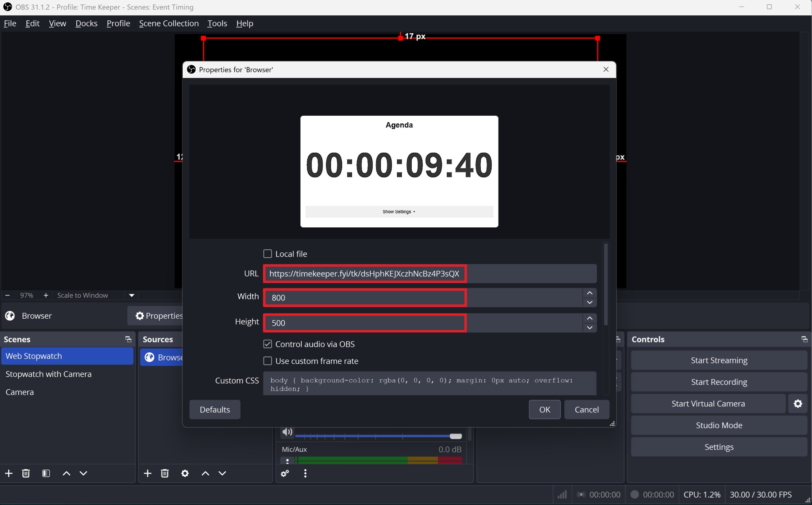Open source properties gear in Sources dock
The height and width of the screenshot is (505, 812).
(x=185, y=473)
